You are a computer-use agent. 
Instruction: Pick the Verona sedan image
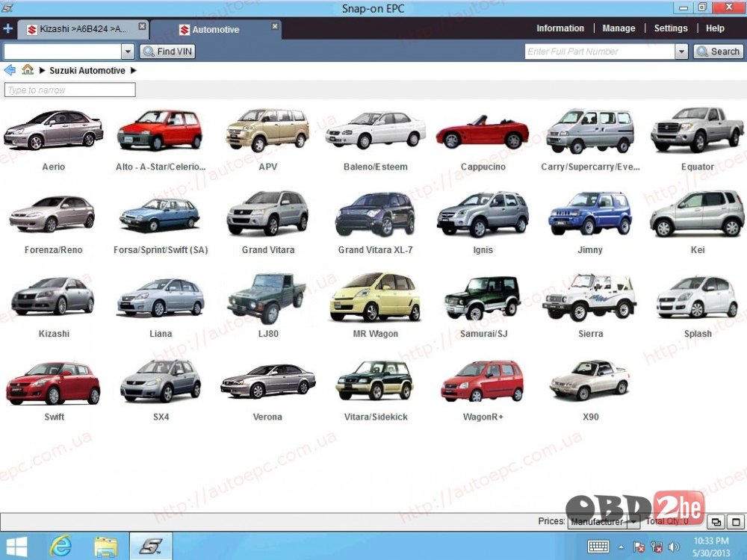pyautogui.click(x=267, y=382)
